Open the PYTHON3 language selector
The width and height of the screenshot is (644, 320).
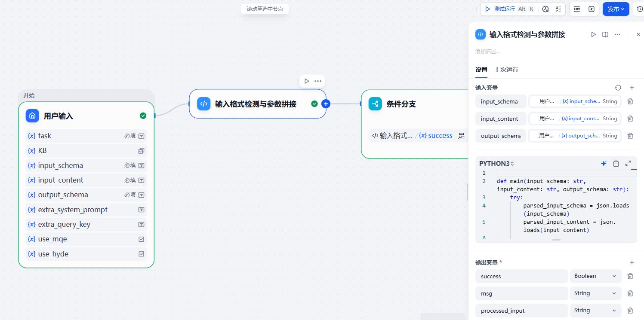(x=497, y=164)
